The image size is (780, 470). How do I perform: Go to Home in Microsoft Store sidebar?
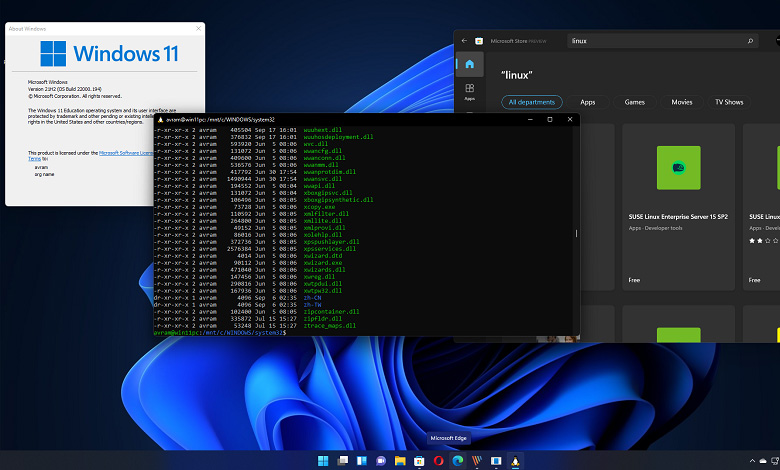point(469,65)
